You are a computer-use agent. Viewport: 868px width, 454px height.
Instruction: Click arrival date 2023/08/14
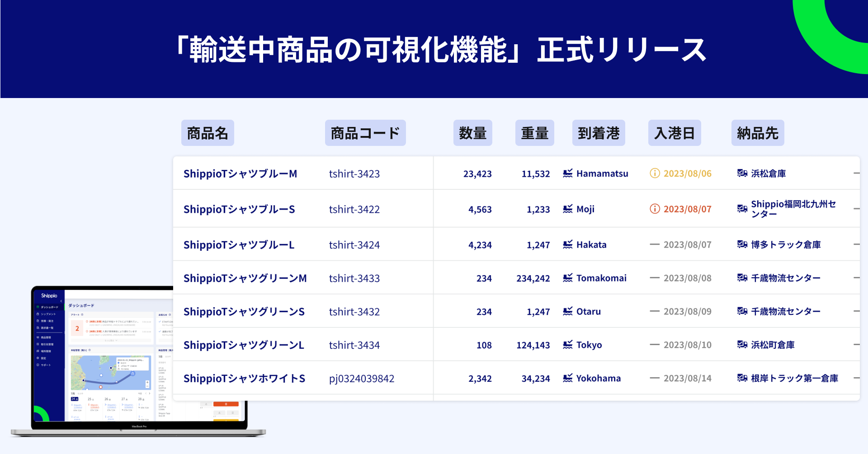[x=688, y=379]
